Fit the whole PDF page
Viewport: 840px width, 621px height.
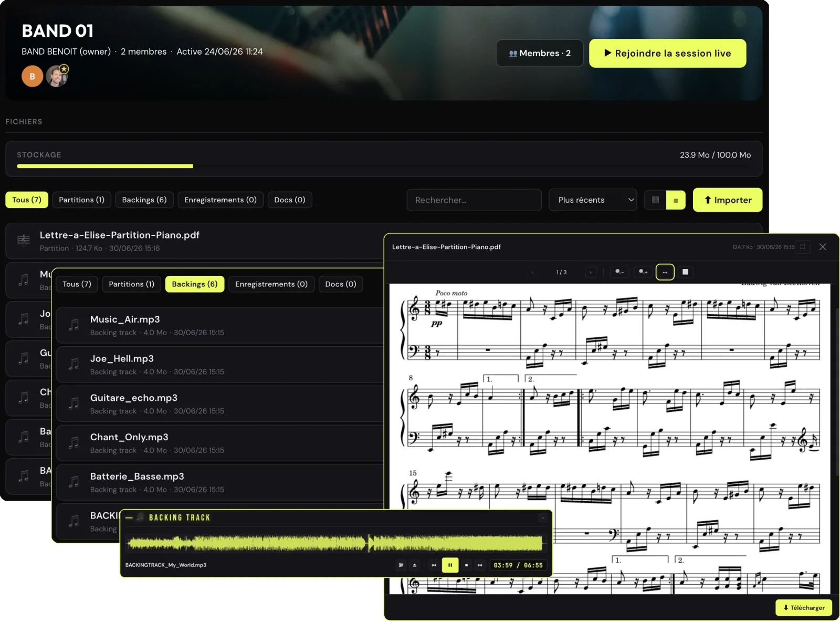685,272
